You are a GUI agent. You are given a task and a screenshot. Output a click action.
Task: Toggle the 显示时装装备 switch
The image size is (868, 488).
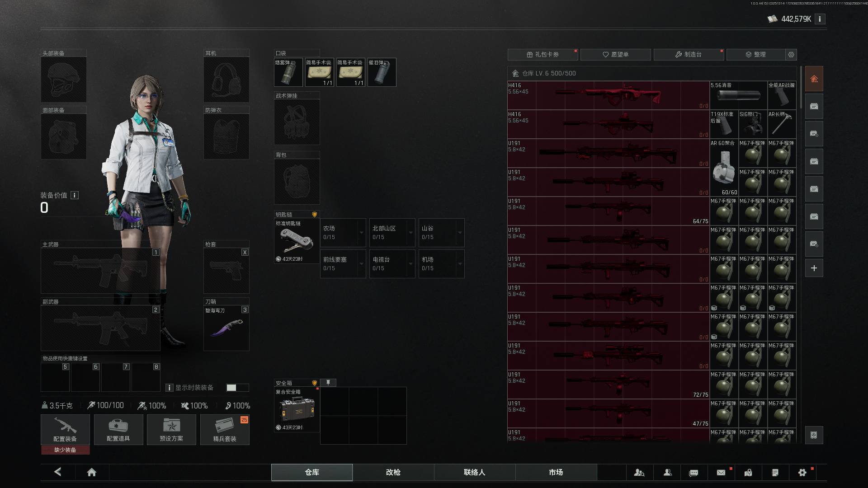(237, 388)
